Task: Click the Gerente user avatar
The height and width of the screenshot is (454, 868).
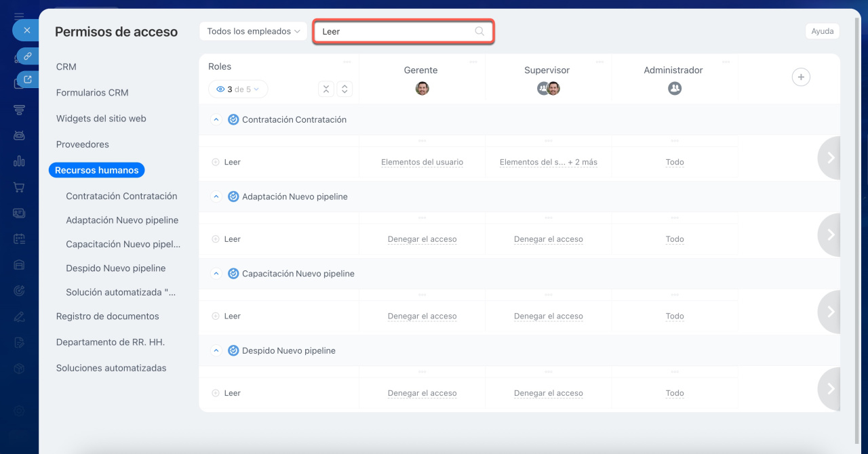Action: tap(422, 88)
